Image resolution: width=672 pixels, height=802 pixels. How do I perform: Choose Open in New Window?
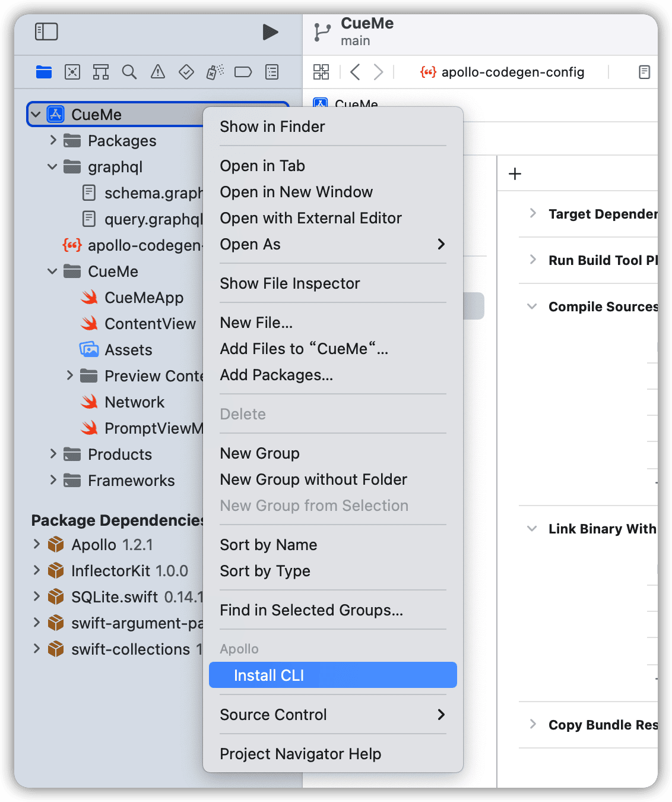(x=333, y=192)
